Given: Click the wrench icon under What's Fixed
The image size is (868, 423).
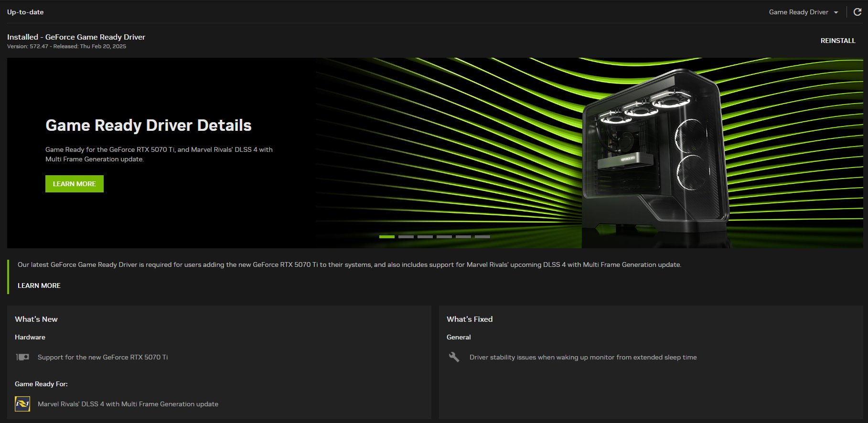Looking at the screenshot, I should (x=454, y=357).
